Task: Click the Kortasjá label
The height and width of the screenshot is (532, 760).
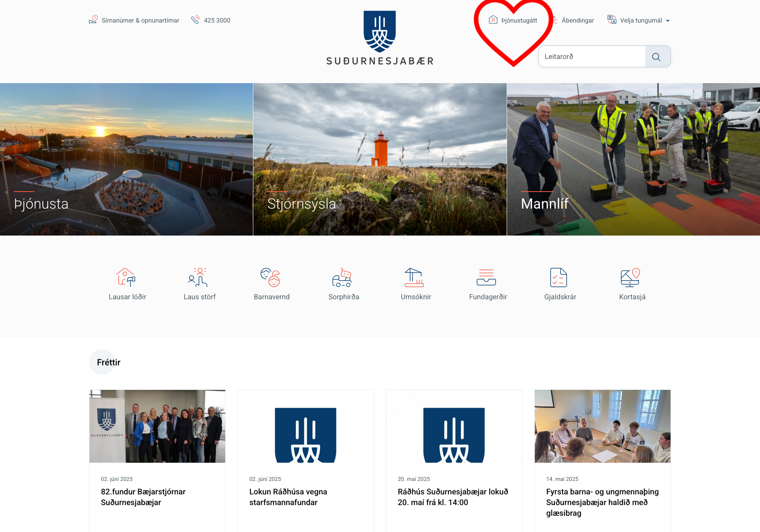Action: coord(633,297)
